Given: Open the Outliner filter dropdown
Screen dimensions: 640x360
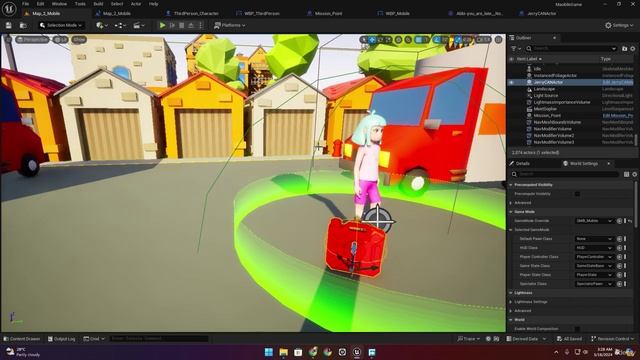Looking at the screenshot, I should 516,49.
